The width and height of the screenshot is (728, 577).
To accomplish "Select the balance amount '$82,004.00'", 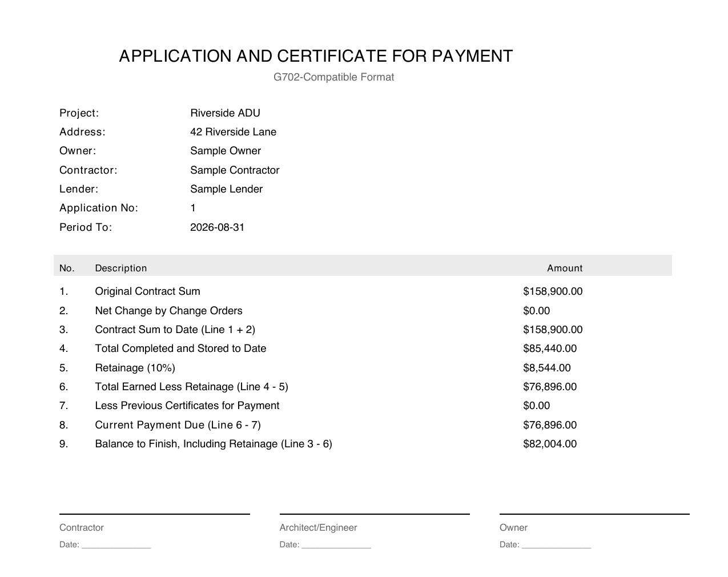I will 550,444.
